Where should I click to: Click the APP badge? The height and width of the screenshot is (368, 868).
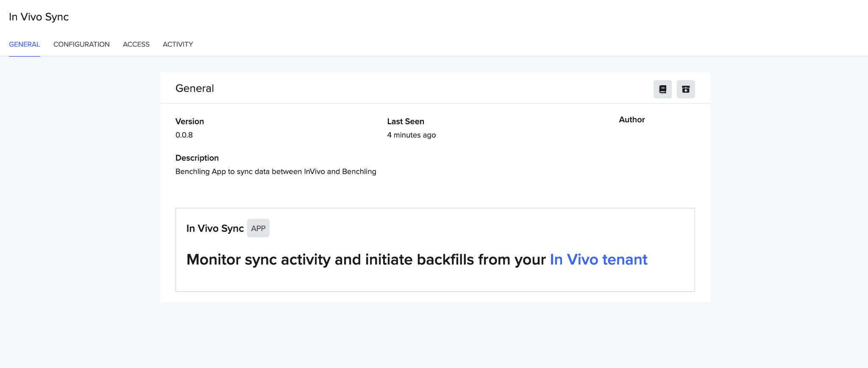(x=258, y=228)
